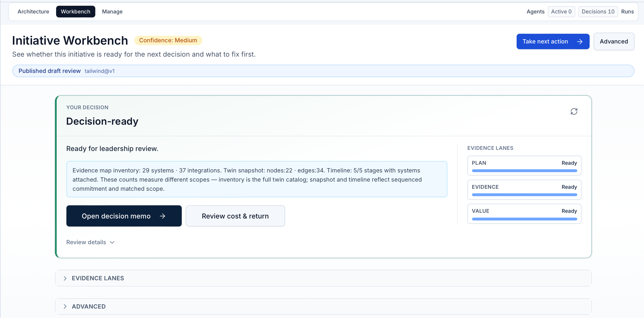Click the VALUE lane progress bar
This screenshot has height=318, width=644.
tap(524, 219)
